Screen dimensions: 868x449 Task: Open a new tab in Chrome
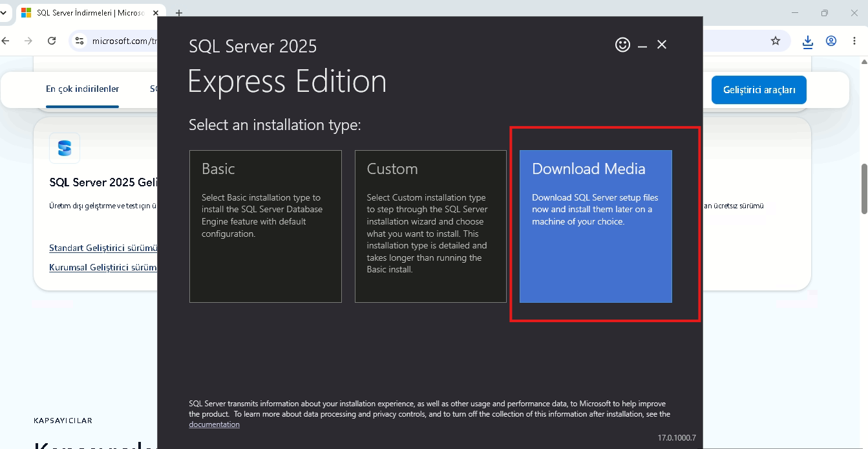coord(179,13)
